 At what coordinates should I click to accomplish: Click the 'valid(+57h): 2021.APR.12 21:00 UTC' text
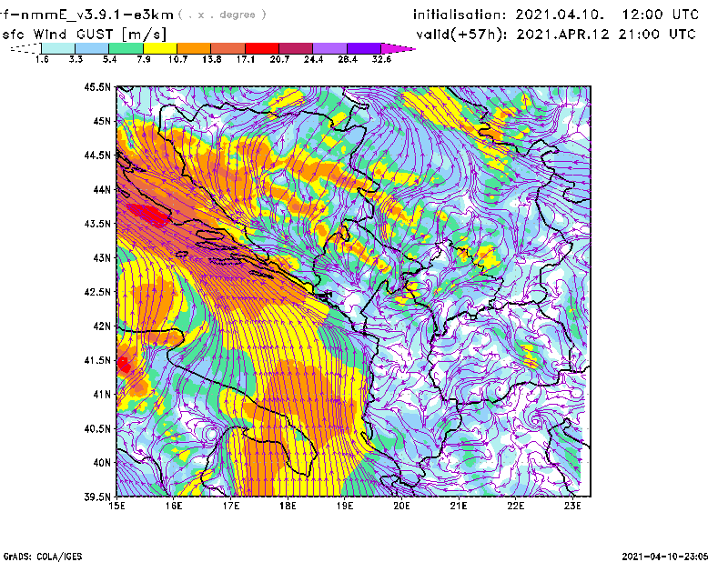(x=556, y=35)
